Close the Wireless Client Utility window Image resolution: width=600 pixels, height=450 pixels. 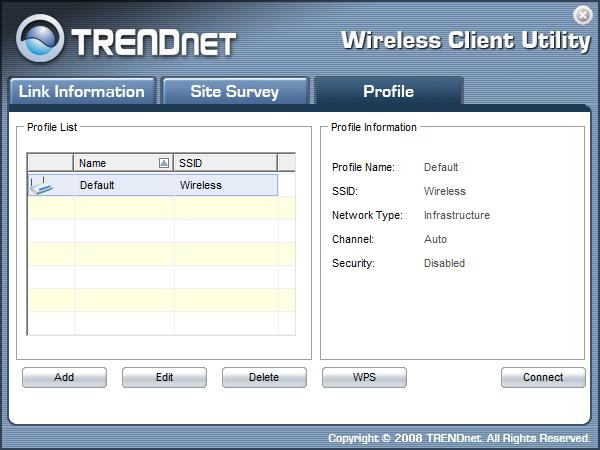[x=582, y=16]
